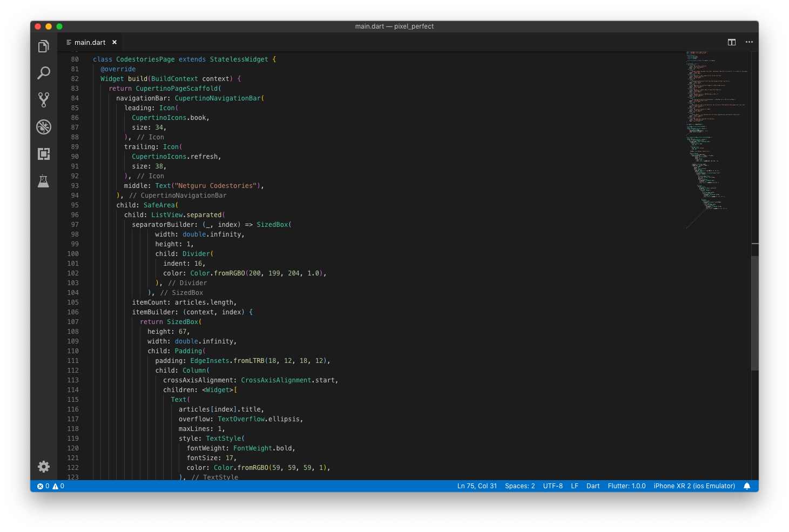The image size is (789, 532).
Task: Select file encoding UTF-8
Action: (x=552, y=486)
